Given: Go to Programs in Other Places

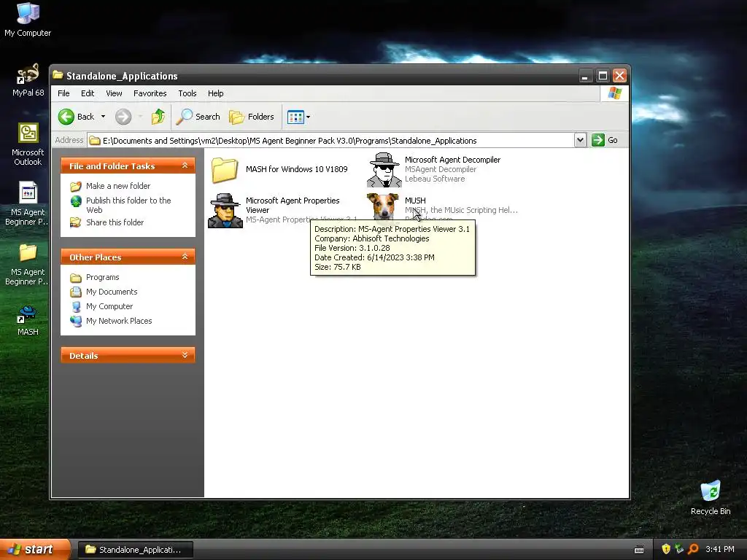Looking at the screenshot, I should [x=102, y=277].
